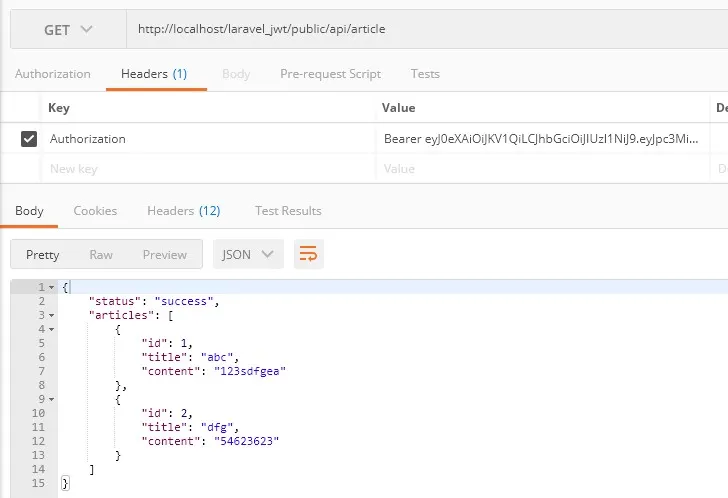Click the request URL field
Screen dimensions: 728x498
[420, 29]
